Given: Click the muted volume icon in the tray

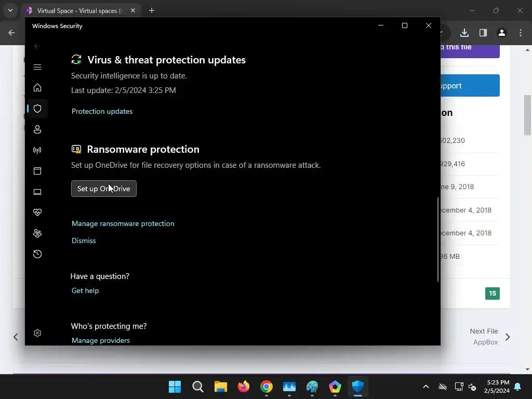Looking at the screenshot, I should point(472,387).
